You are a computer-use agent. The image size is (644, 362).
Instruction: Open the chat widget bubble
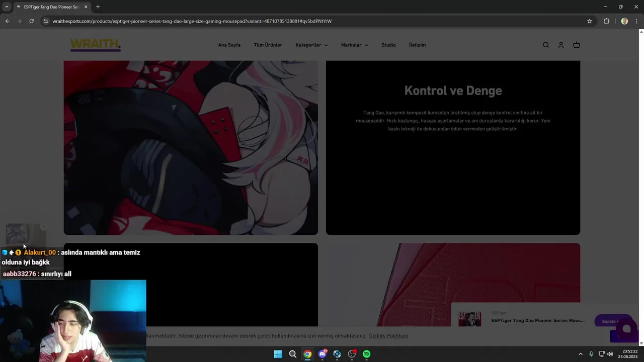pos(626,329)
